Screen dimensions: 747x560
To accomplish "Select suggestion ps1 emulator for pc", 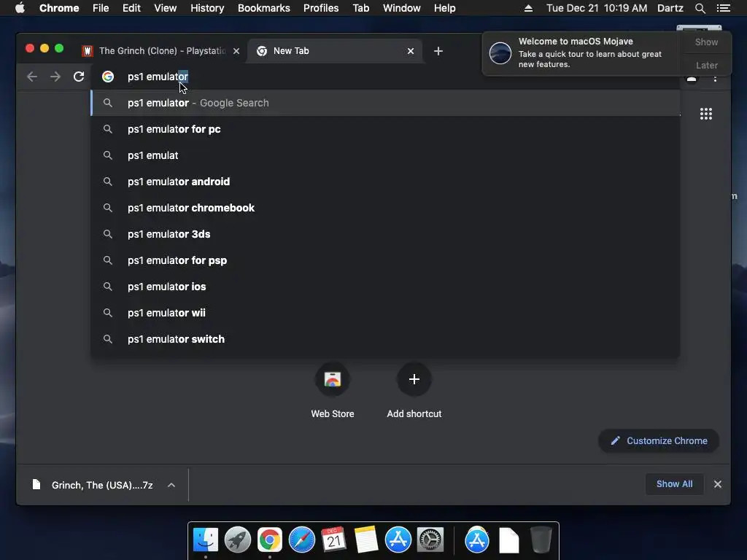I will pos(385,129).
